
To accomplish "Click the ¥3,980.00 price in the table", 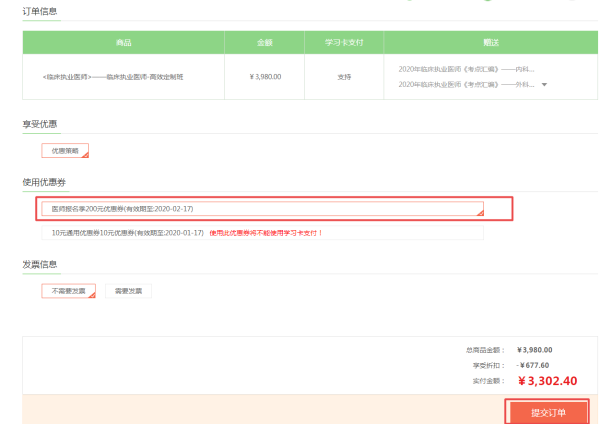I will click(x=265, y=76).
